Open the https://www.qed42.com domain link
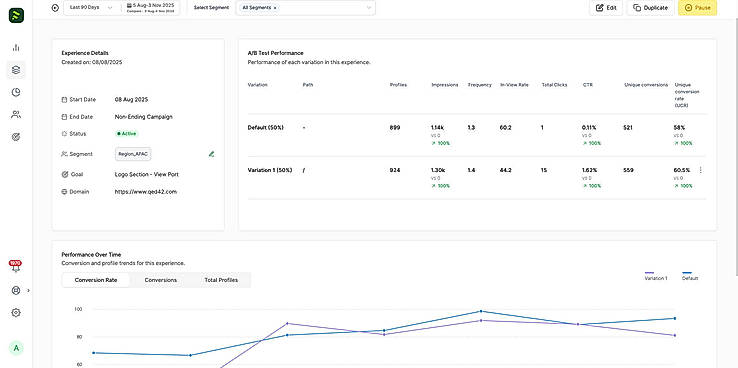 click(145, 192)
